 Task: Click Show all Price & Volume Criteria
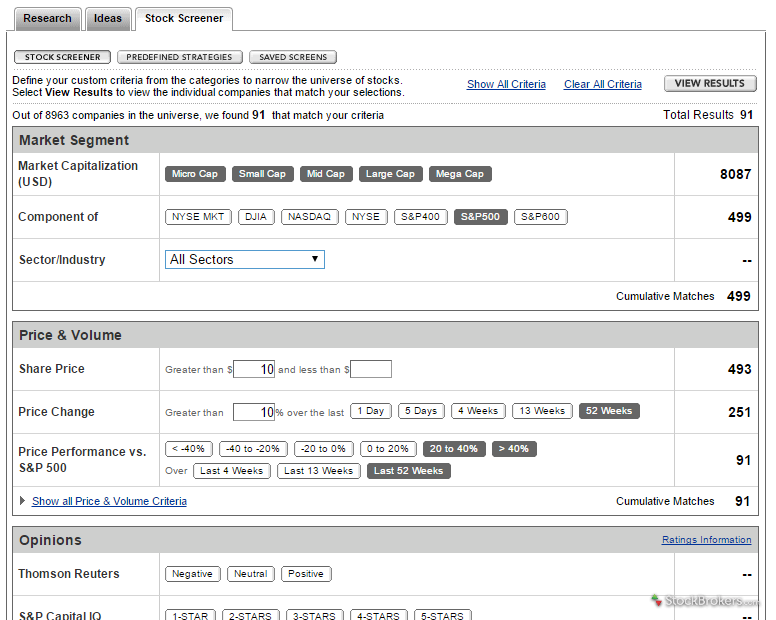[x=109, y=501]
